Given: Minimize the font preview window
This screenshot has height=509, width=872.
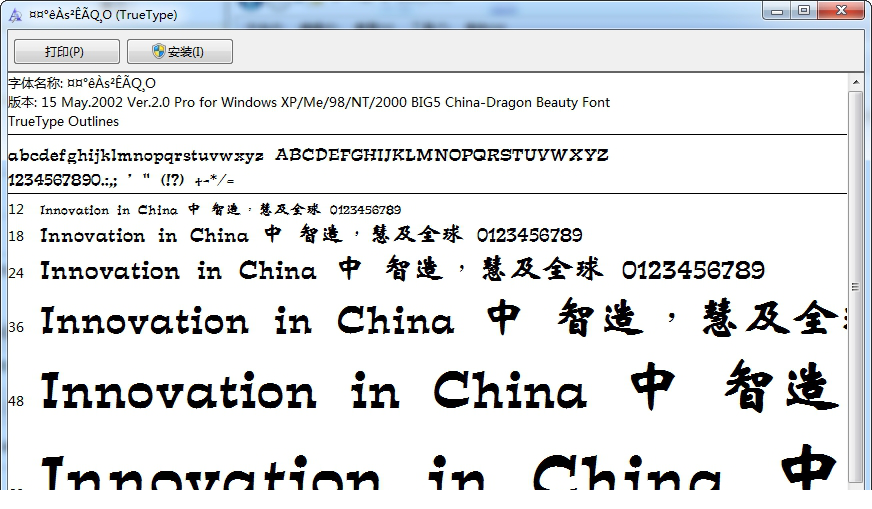Looking at the screenshot, I should tap(777, 11).
